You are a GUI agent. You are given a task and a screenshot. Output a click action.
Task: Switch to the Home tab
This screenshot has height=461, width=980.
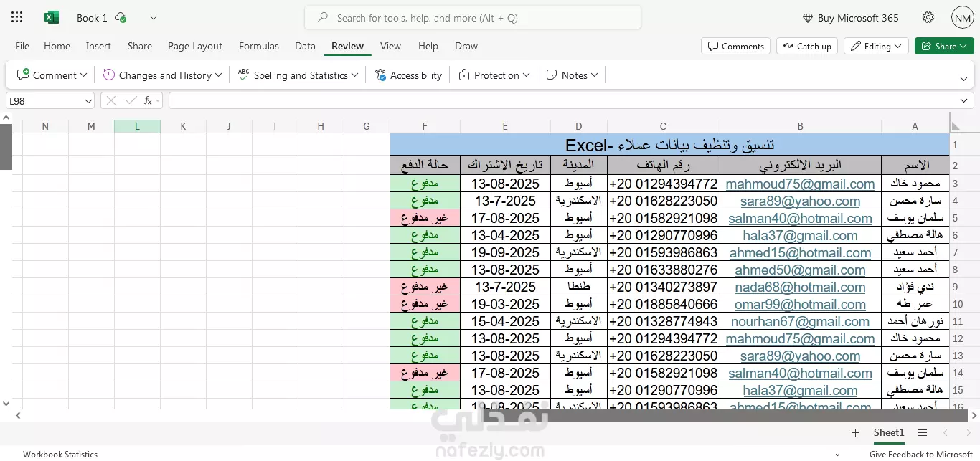(x=57, y=46)
